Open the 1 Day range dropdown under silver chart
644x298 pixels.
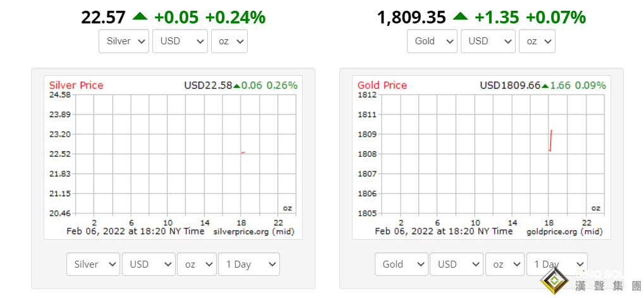point(248,264)
